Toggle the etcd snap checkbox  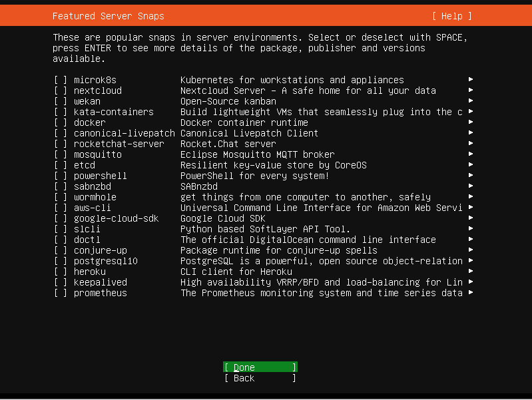pyautogui.click(x=61, y=165)
